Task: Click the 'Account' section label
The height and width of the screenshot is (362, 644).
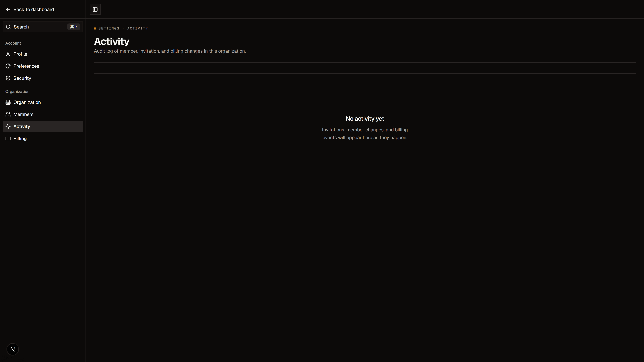Action: [13, 43]
